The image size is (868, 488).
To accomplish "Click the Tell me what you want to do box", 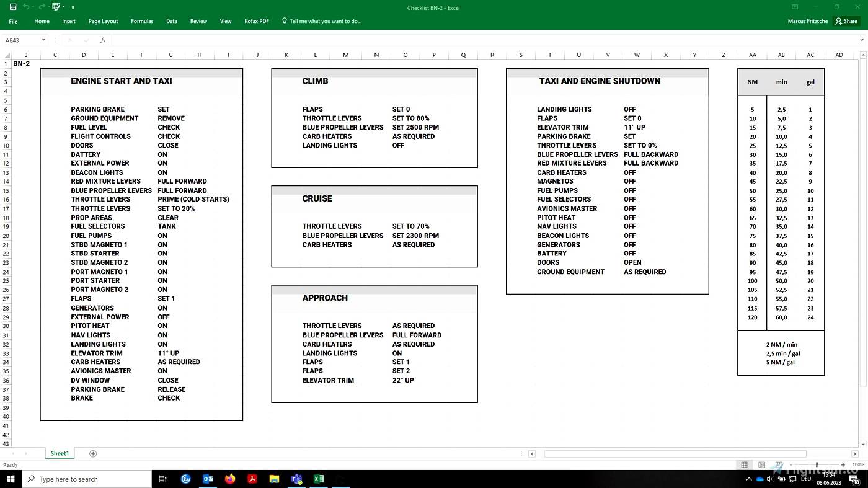I will coord(322,20).
